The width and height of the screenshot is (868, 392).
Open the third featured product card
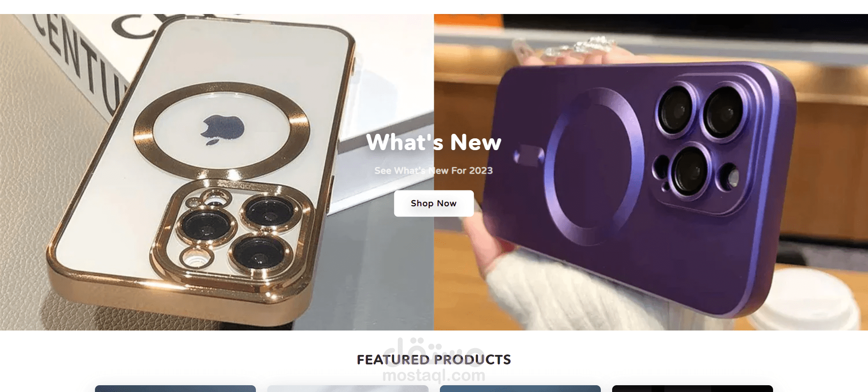point(520,388)
